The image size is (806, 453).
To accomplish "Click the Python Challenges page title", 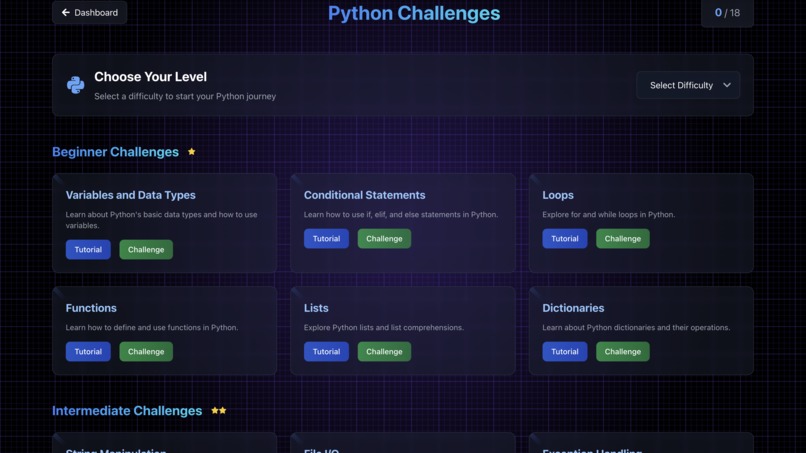I will point(414,13).
